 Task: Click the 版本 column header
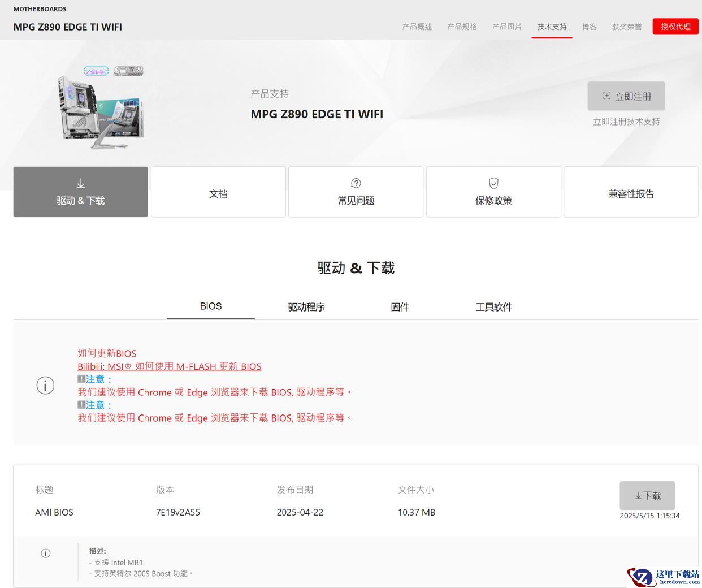click(x=165, y=490)
